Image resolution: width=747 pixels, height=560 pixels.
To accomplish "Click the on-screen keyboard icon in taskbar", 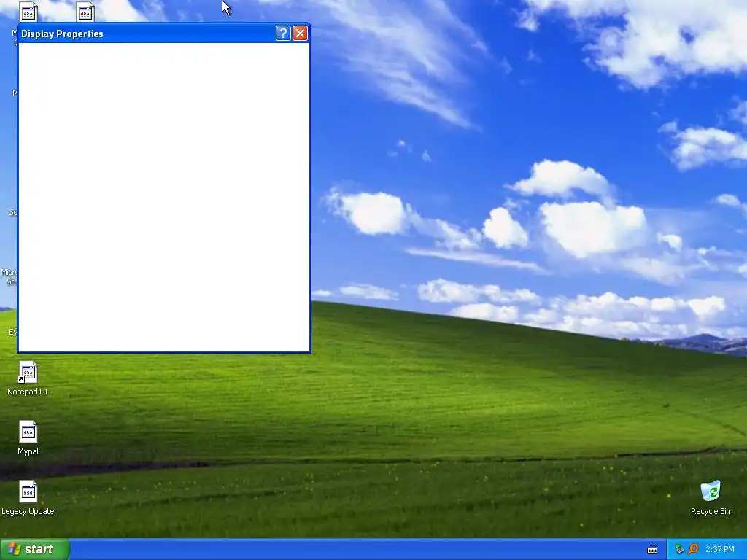I will tap(652, 550).
